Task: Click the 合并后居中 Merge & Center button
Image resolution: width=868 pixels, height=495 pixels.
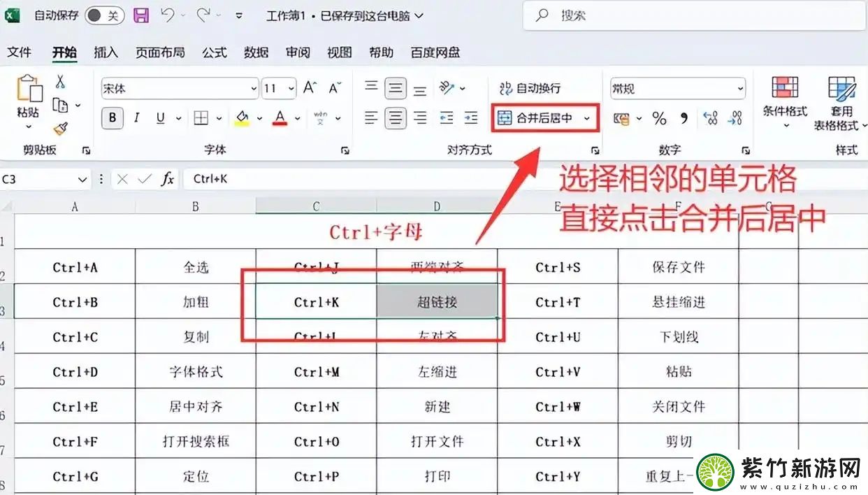Action: coord(537,119)
